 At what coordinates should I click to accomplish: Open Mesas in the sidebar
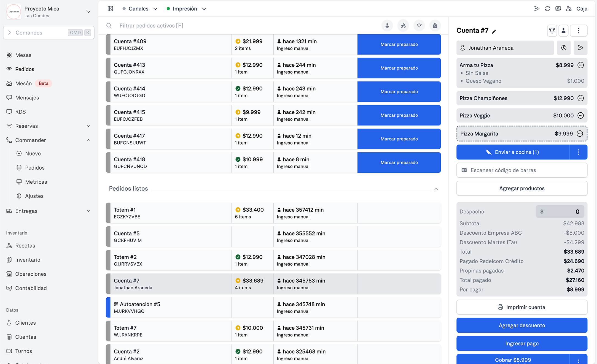(23, 55)
